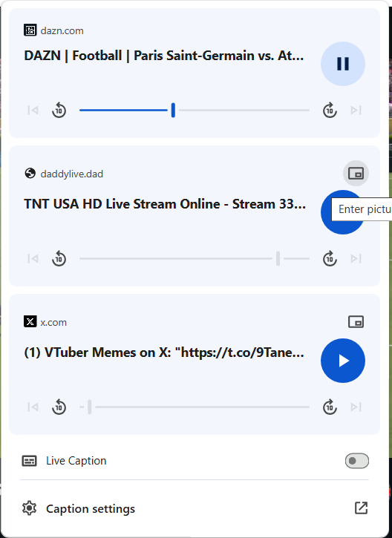Click picture-in-picture icon for daddylive.dad
Image resolution: width=392 pixels, height=538 pixels.
(356, 173)
